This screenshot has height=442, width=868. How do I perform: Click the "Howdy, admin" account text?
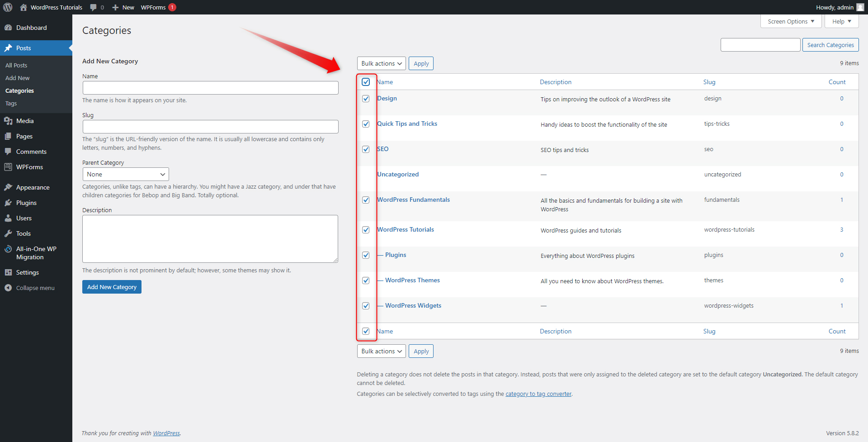pos(835,7)
